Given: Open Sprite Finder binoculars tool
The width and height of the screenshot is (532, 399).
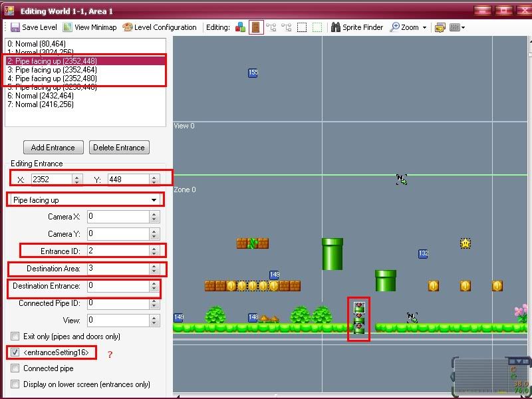Looking at the screenshot, I should point(357,27).
